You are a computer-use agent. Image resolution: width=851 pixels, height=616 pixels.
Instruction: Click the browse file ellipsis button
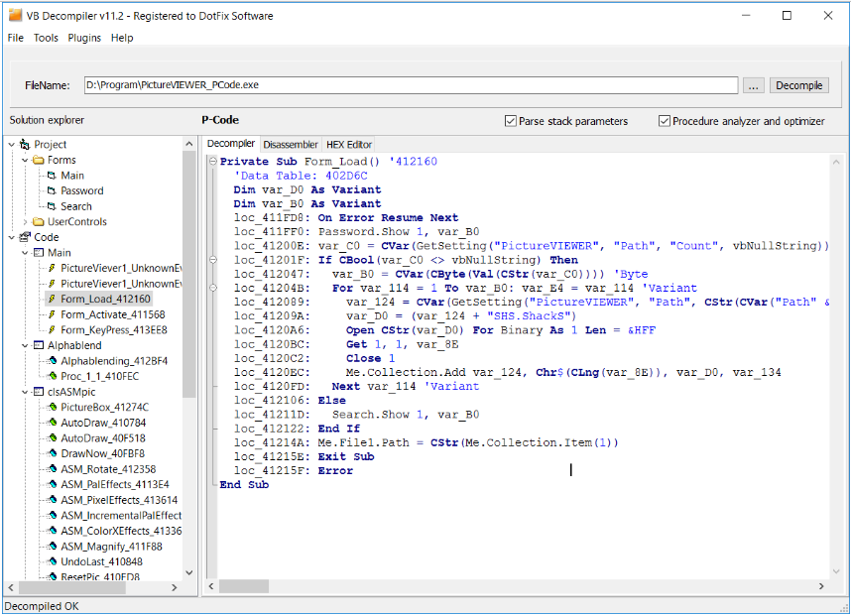click(754, 85)
